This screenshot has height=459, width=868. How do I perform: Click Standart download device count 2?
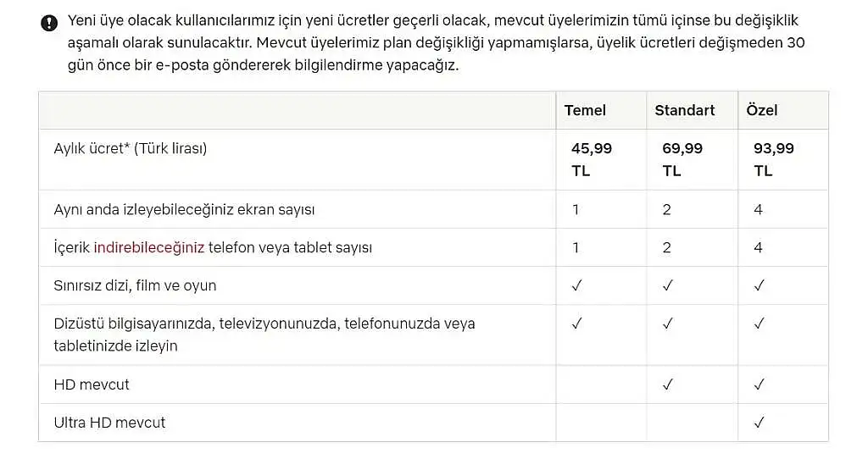[666, 247]
